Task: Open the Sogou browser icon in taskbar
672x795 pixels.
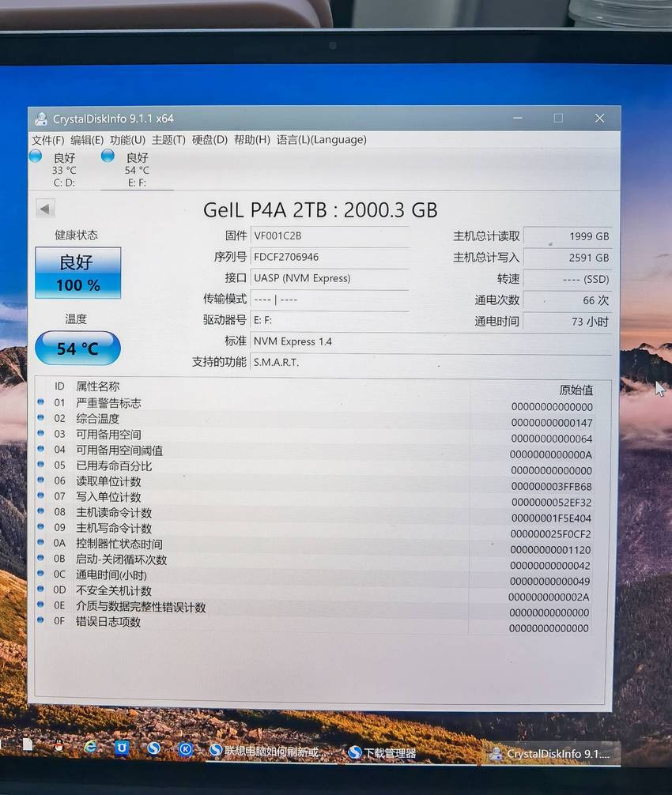Action: point(153,748)
